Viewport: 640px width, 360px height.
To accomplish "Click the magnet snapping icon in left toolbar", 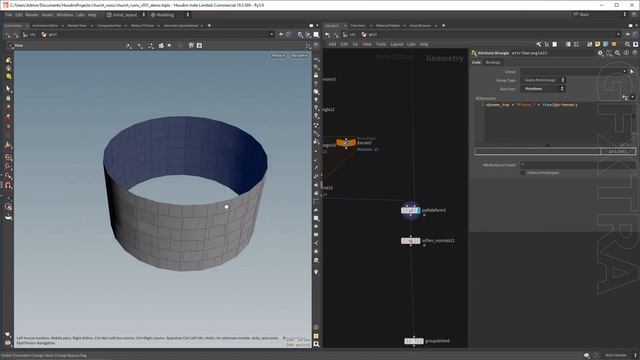I will click(8, 185).
